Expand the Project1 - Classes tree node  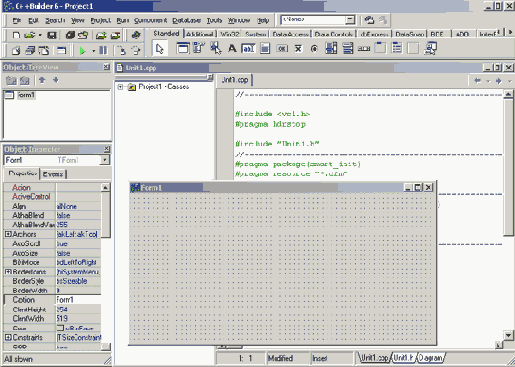pos(120,87)
